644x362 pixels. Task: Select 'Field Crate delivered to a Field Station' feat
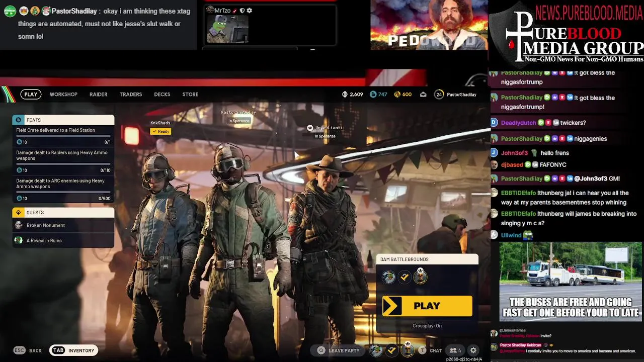pyautogui.click(x=63, y=136)
